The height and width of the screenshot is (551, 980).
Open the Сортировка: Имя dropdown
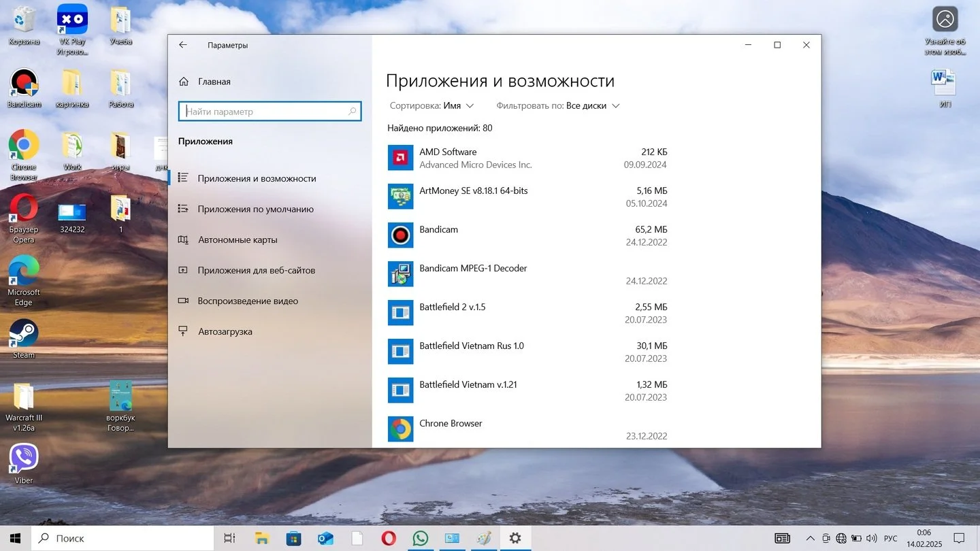[431, 105]
